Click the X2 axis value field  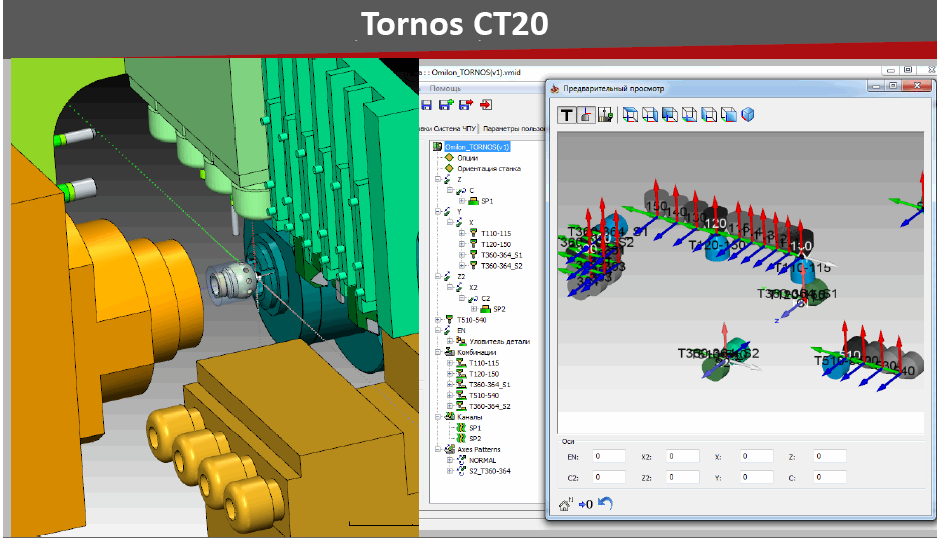(682, 457)
